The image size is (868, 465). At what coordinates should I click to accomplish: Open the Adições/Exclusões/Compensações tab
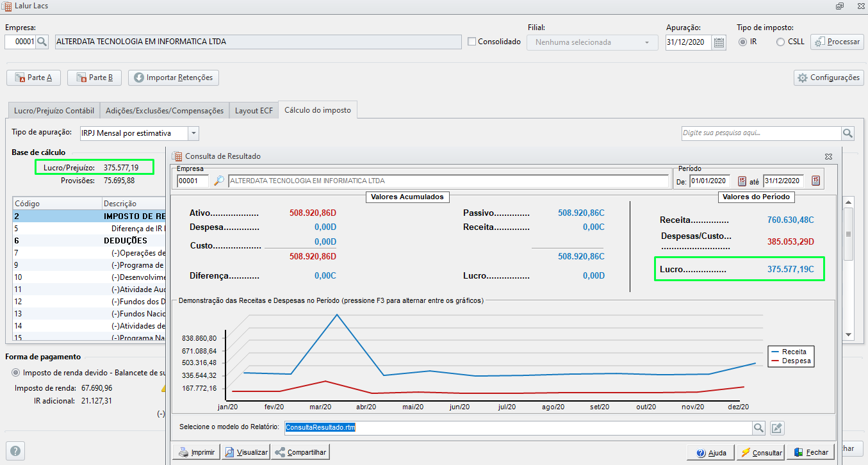tap(165, 111)
